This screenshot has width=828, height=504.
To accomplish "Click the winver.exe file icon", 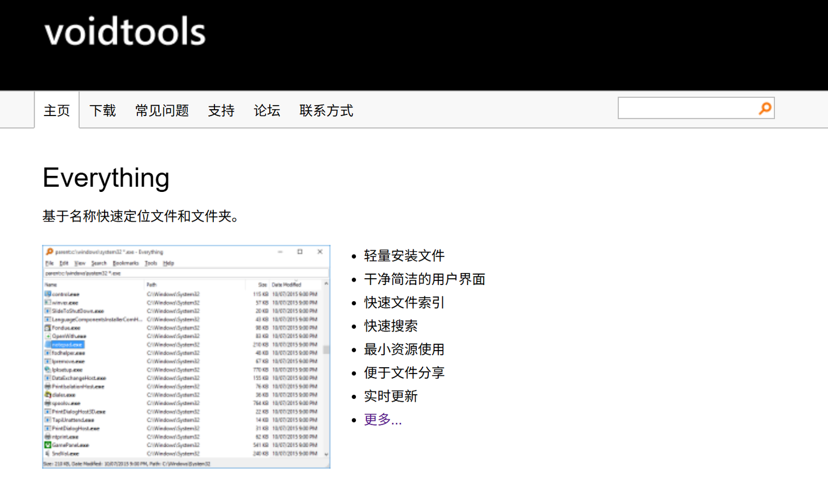I will 47,302.
